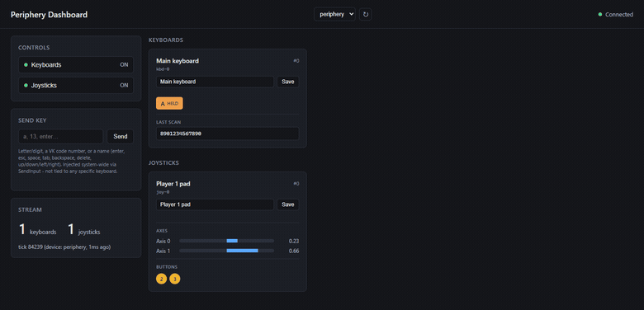Click the BUTTONS label in joystick card
644x310 pixels.
[x=167, y=267]
